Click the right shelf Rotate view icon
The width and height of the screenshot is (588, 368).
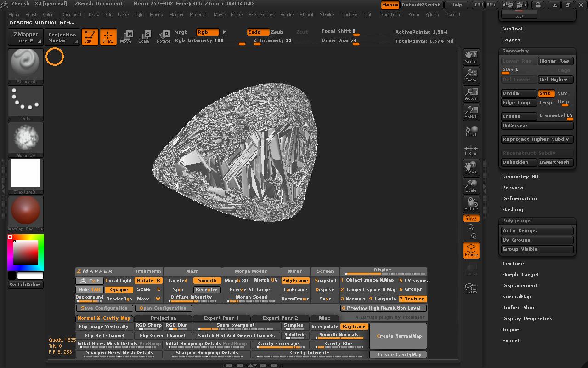pyautogui.click(x=471, y=204)
